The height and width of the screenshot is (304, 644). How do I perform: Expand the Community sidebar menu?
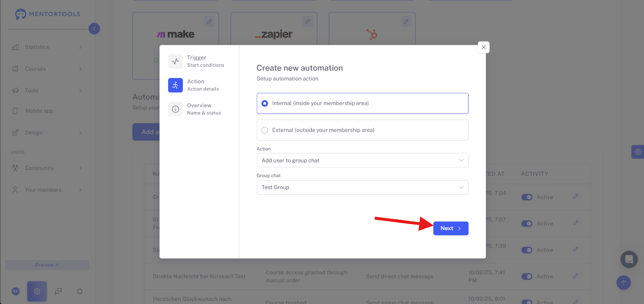[x=47, y=168]
